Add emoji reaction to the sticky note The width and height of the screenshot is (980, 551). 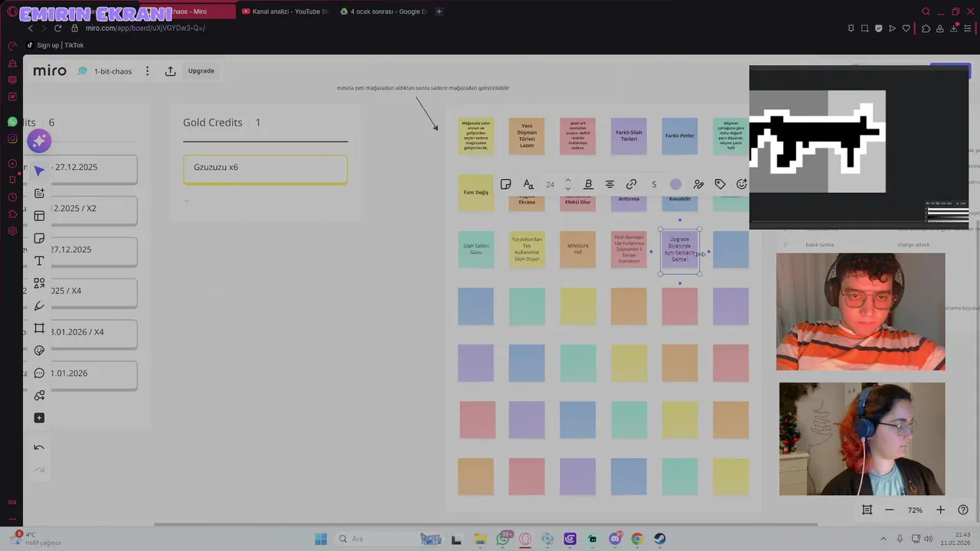[x=741, y=184]
